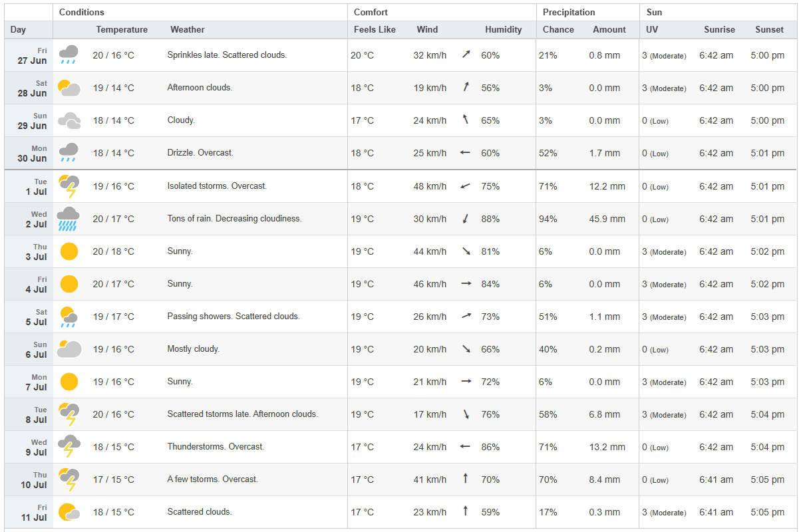Click the wind direction arrow for 30 Jun
803x532 pixels.
pos(465,153)
